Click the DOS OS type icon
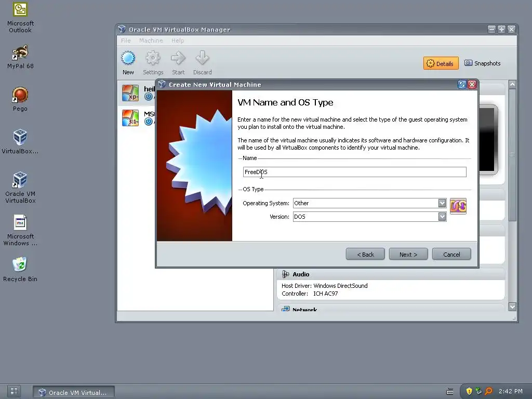The height and width of the screenshot is (399, 532). [x=458, y=206]
